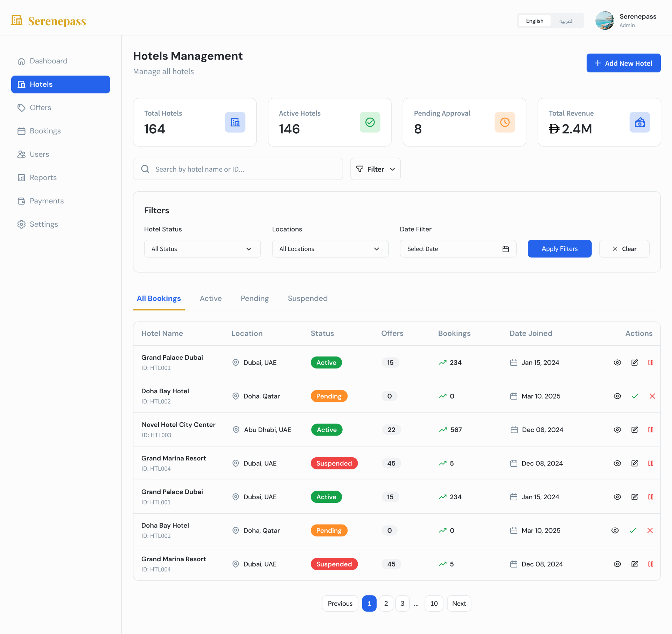672x634 pixels.
Task: Click the Date Joined column header
Action: coord(531,333)
